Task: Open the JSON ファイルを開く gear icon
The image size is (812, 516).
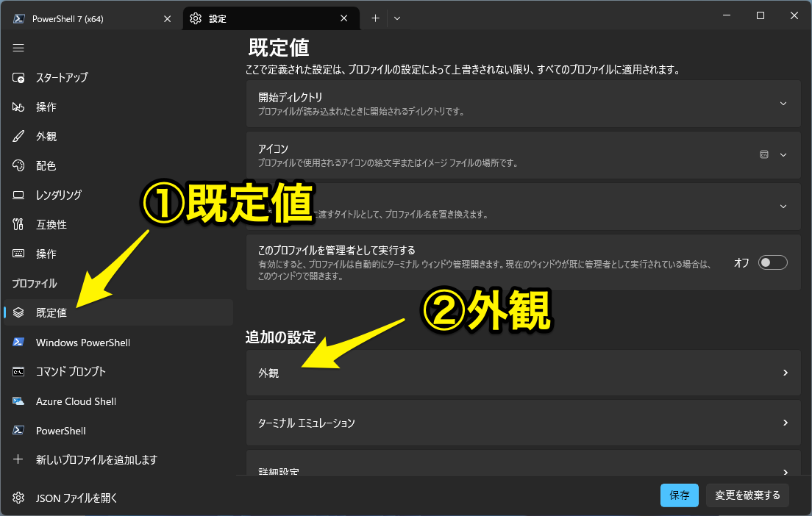Action: pos(18,498)
